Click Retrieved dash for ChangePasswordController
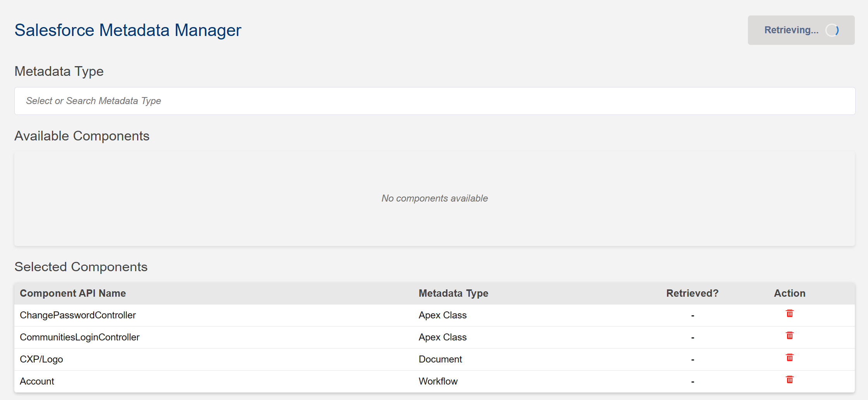Viewport: 868px width, 400px height. click(693, 316)
